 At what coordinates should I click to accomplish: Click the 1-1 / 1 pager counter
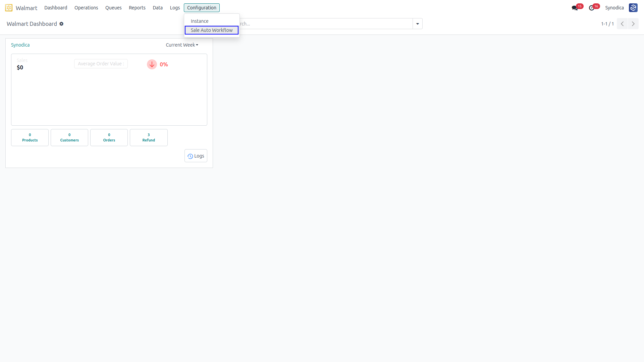pos(607,24)
